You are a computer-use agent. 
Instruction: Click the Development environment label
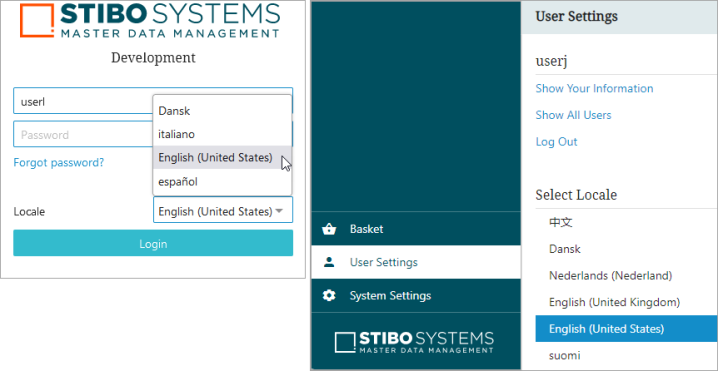tap(153, 58)
